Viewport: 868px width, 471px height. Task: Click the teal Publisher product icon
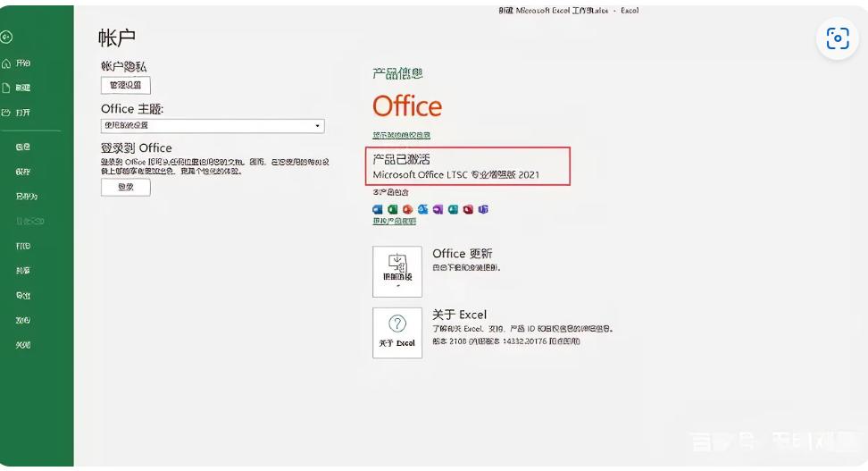(x=453, y=209)
